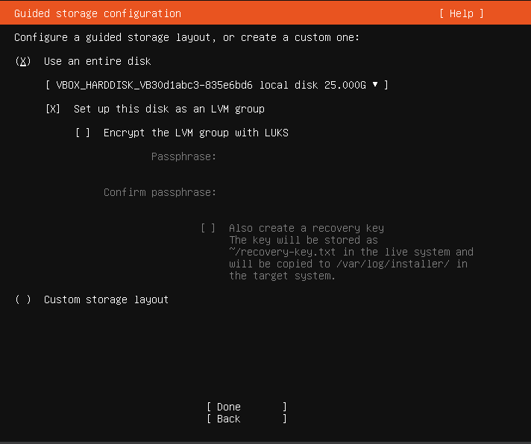Click 'Encrypt the LVM group with LUKS' text

pyautogui.click(x=196, y=133)
